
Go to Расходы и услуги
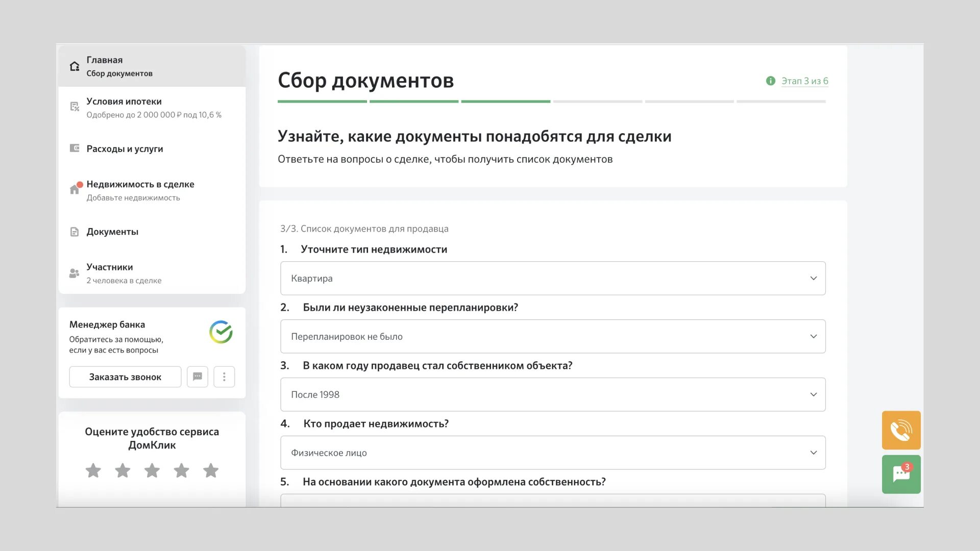[152, 148]
